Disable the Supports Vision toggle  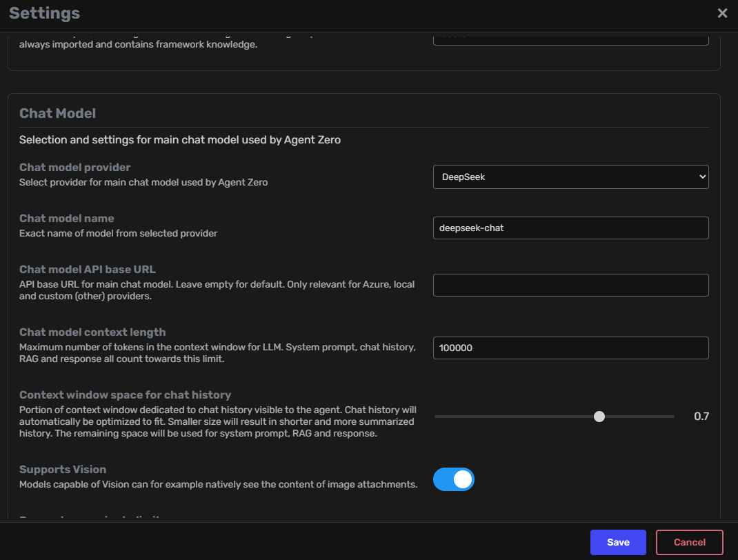coord(454,479)
